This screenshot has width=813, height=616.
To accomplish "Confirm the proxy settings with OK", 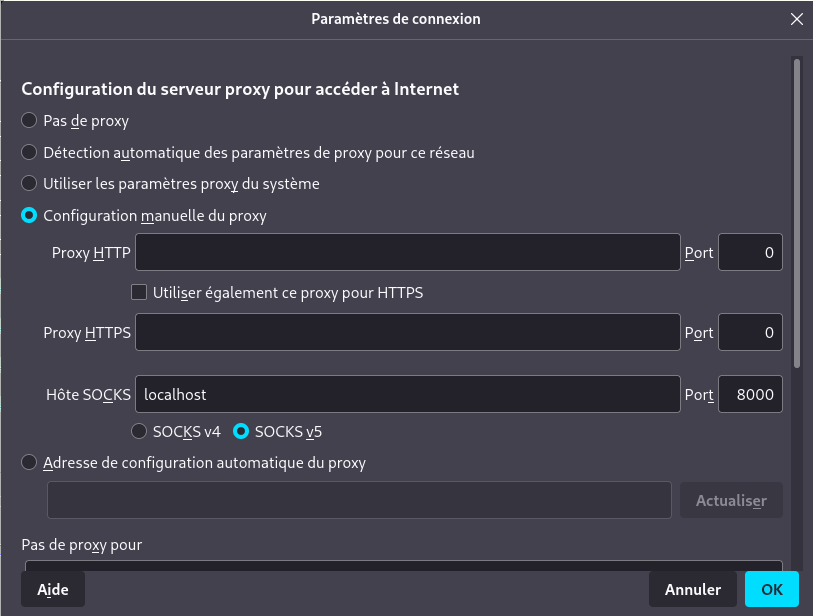I will (771, 590).
